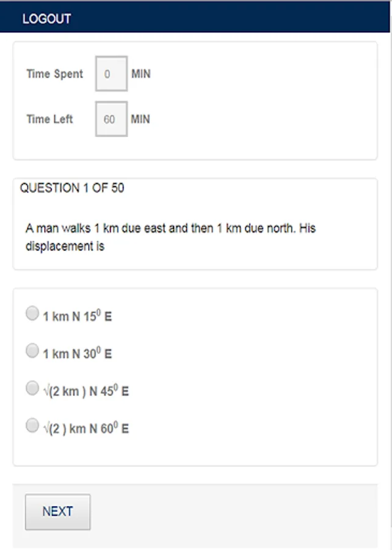
Task: Pick the radio button for √(2 km) N 45° E
Action: [x=32, y=388]
